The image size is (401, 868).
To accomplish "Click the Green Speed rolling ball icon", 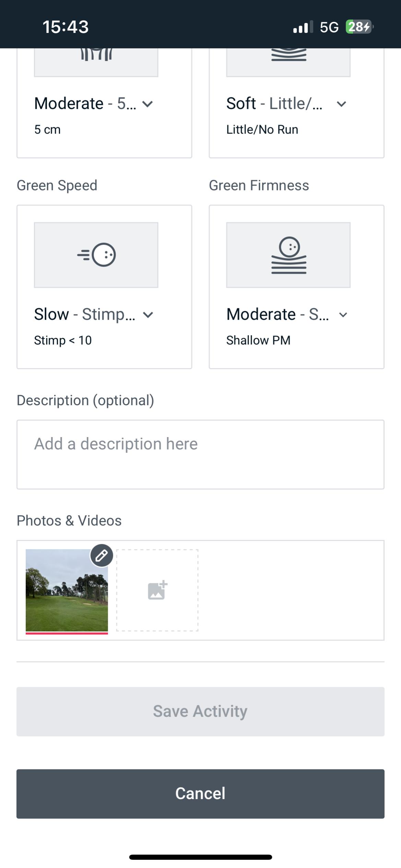I will tap(96, 255).
